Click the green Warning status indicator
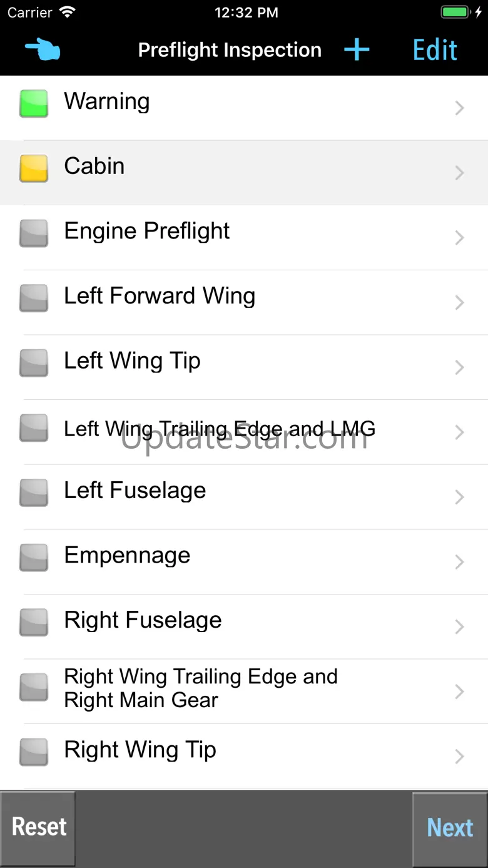Screen dimensions: 488x868 pyautogui.click(x=34, y=104)
